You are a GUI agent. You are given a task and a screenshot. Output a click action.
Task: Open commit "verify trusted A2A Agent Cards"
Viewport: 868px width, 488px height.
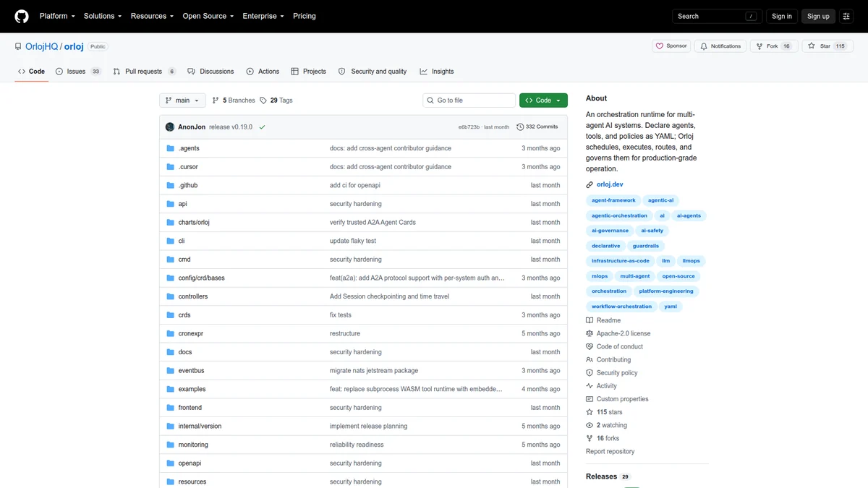(373, 223)
